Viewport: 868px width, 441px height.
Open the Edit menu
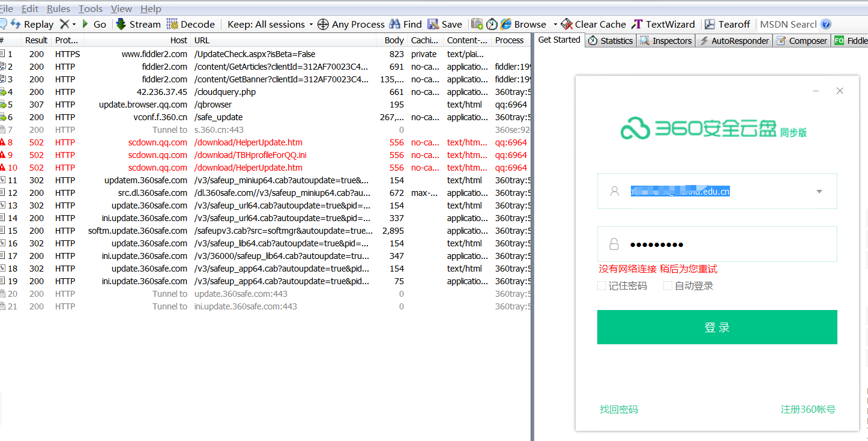[30, 8]
